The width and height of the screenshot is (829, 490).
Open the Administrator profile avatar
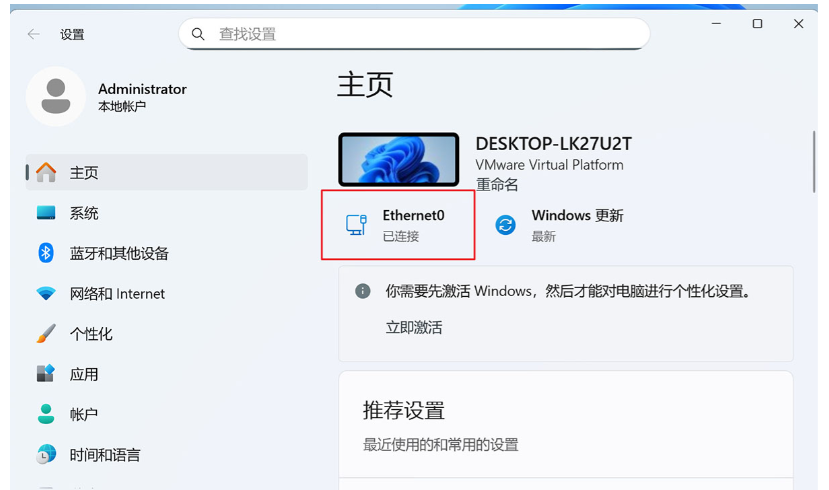pos(55,97)
